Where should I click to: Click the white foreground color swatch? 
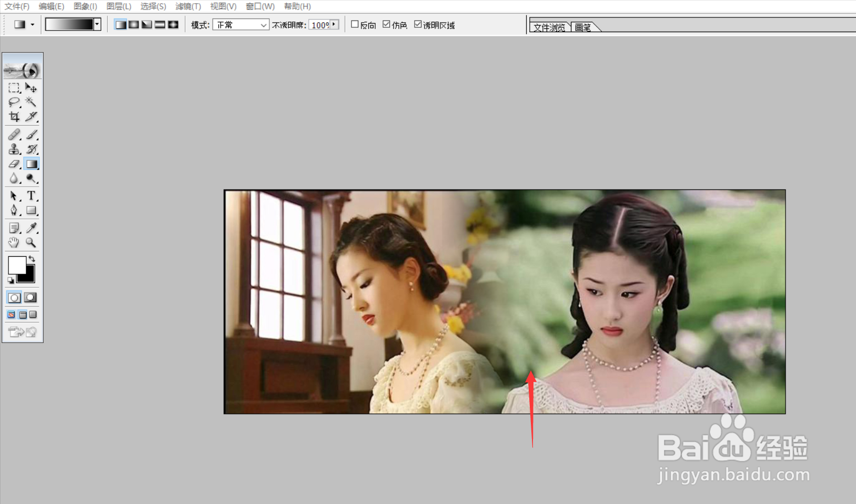point(16,265)
